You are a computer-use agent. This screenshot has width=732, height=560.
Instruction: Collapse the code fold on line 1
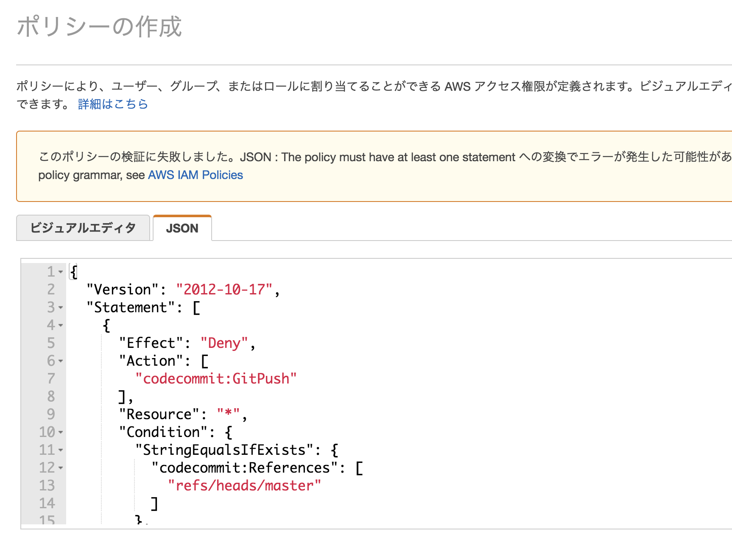coord(61,272)
